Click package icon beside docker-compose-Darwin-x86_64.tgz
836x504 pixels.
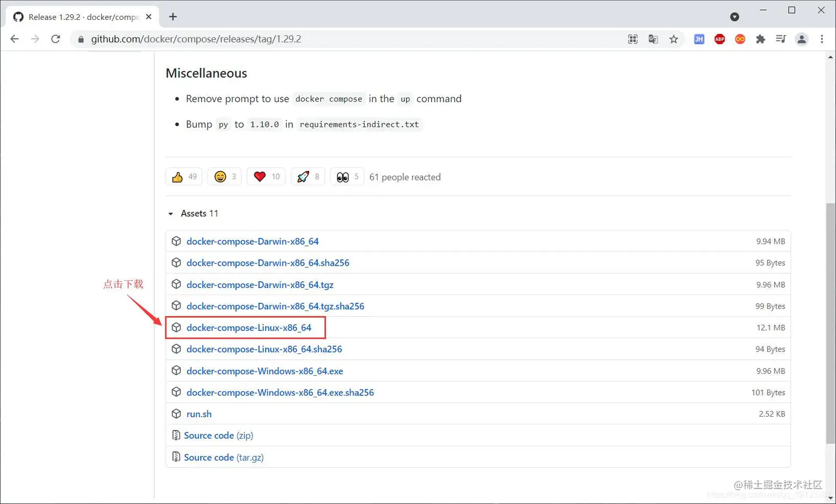(176, 284)
